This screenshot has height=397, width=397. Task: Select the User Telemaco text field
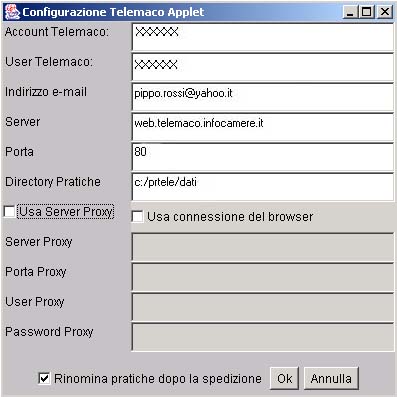(x=263, y=67)
